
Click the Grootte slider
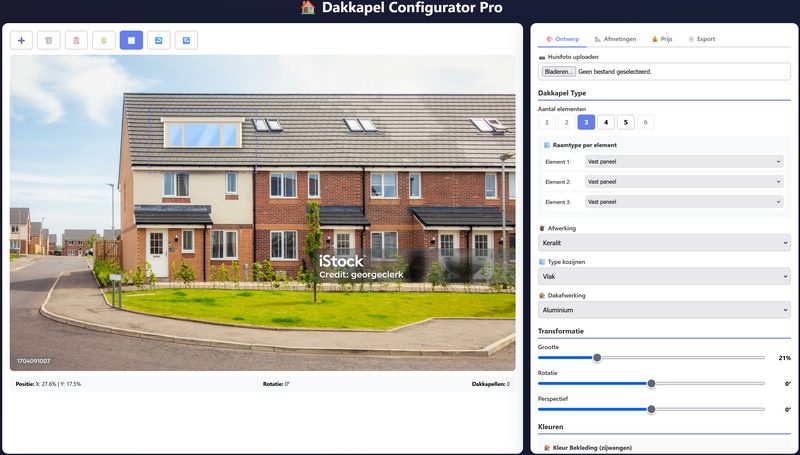[652, 358]
